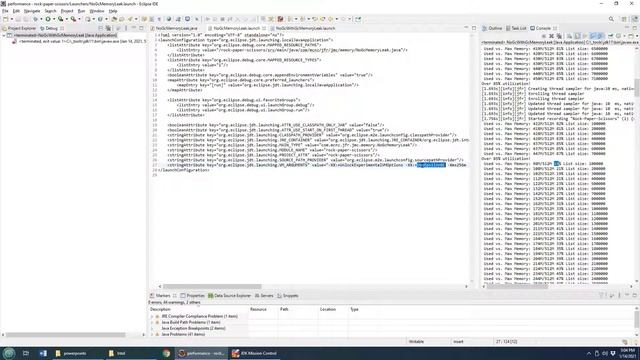
Task: Open the Run launch dropdown arrow
Action: click(x=53, y=19)
